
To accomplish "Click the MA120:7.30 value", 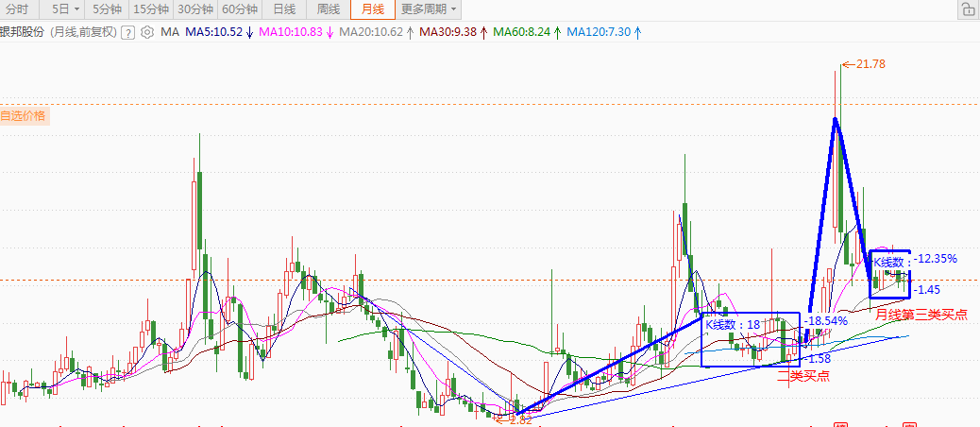I will coord(600,32).
